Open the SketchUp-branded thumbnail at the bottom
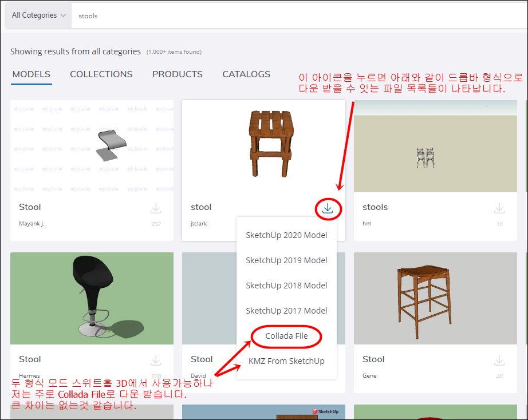The image size is (528, 420). (263, 412)
